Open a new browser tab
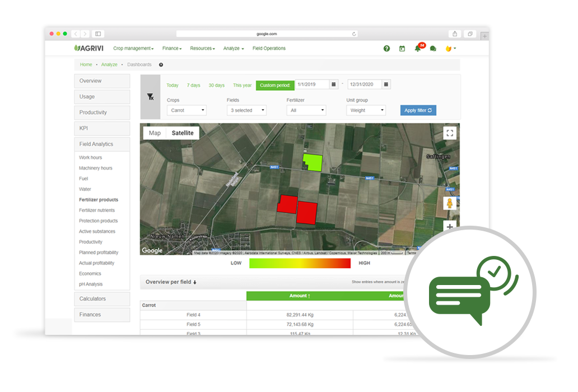Viewport: 578px width, 392px height. click(484, 36)
